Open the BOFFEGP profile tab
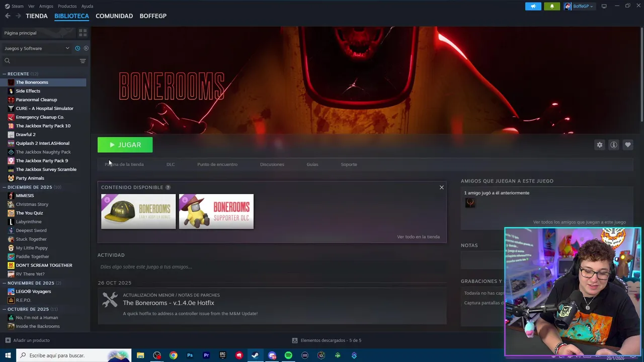This screenshot has width=644, height=362. click(x=153, y=16)
